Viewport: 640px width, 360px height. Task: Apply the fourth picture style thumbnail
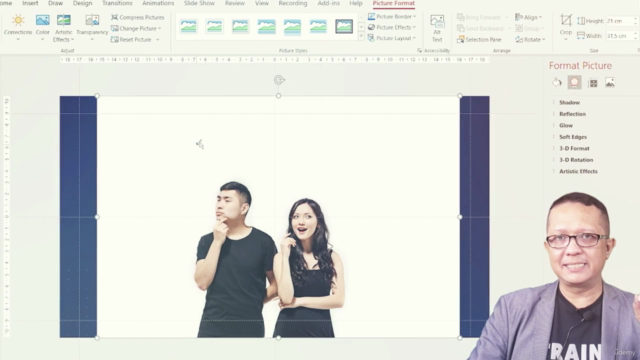pyautogui.click(x=266, y=27)
